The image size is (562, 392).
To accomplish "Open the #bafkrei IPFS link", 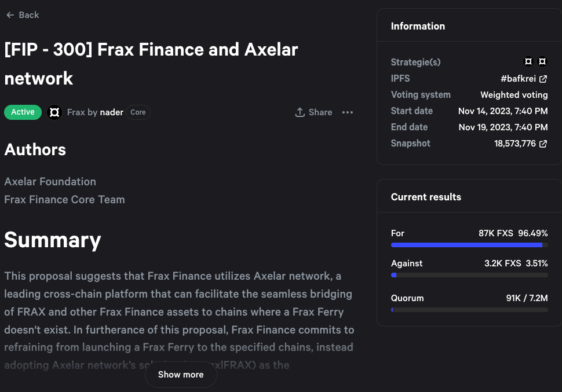I will 518,79.
